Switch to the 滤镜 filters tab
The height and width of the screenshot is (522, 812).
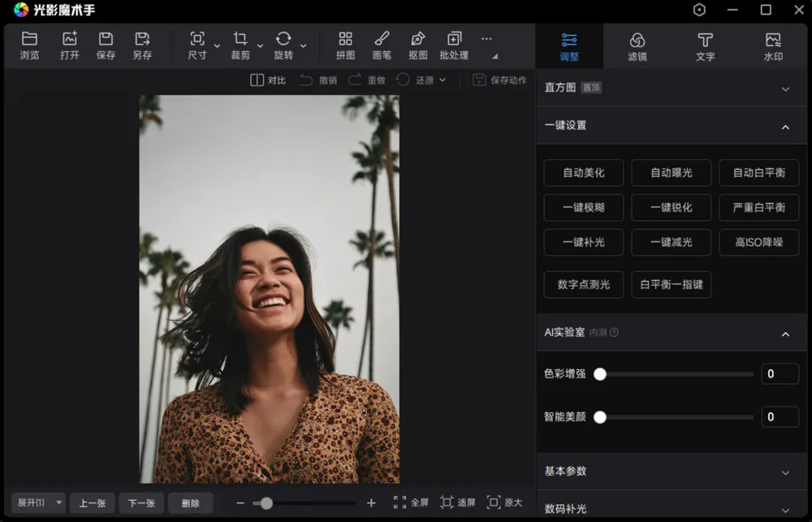pyautogui.click(x=638, y=46)
